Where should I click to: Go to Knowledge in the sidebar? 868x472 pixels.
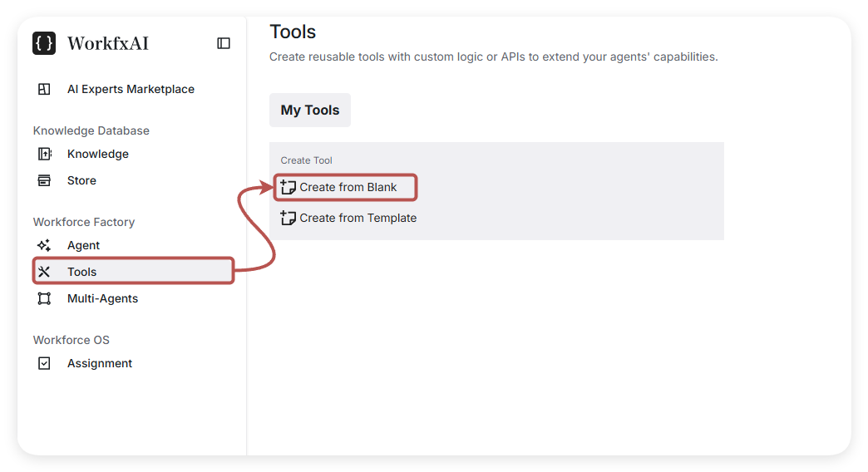pos(98,154)
